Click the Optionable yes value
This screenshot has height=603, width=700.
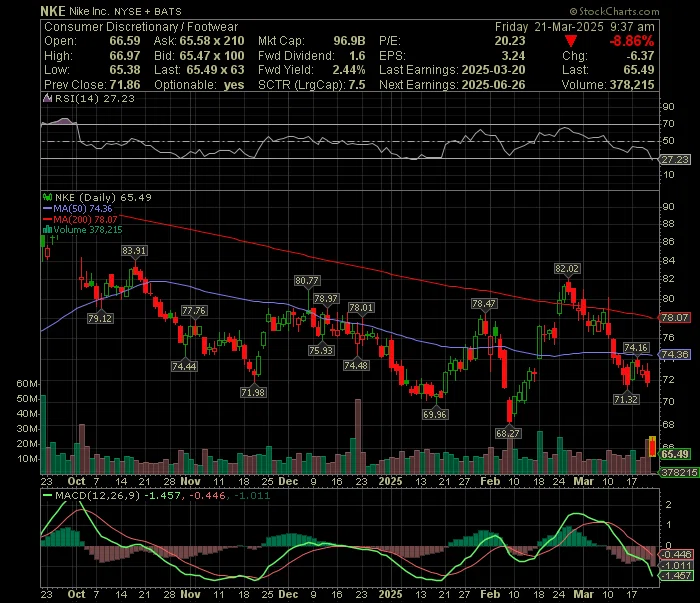pos(234,85)
